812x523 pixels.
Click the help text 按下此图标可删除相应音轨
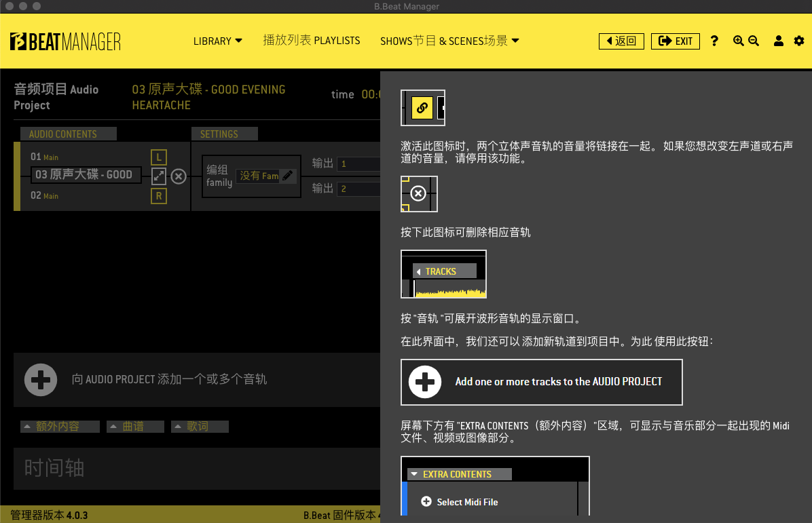tap(466, 232)
